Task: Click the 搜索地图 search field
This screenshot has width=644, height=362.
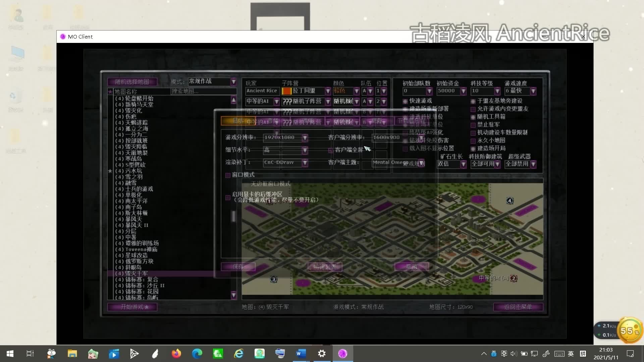Action: pos(204,92)
